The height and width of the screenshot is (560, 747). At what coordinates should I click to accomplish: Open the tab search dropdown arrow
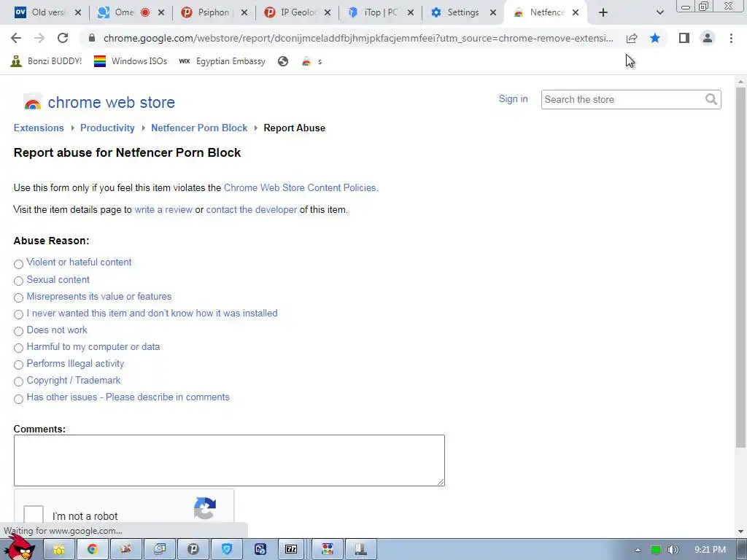pyautogui.click(x=659, y=12)
